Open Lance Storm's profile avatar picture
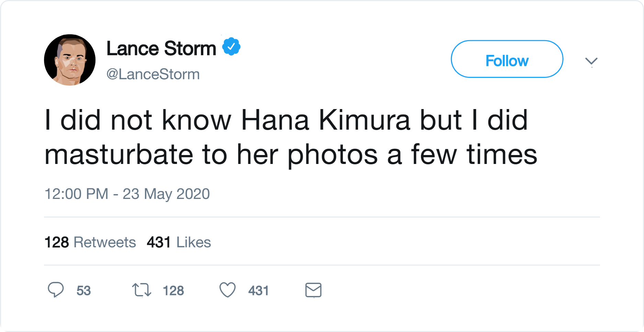 [70, 60]
